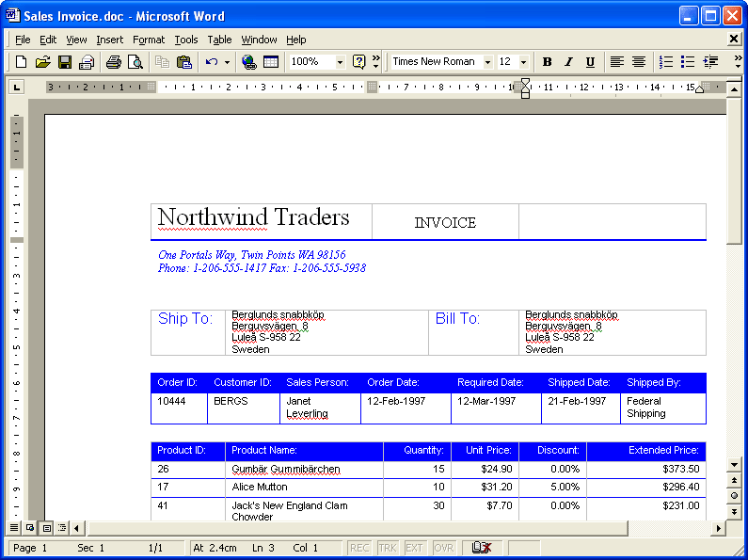
Task: Toggle OVR overtype mode indicator
Action: click(x=444, y=548)
